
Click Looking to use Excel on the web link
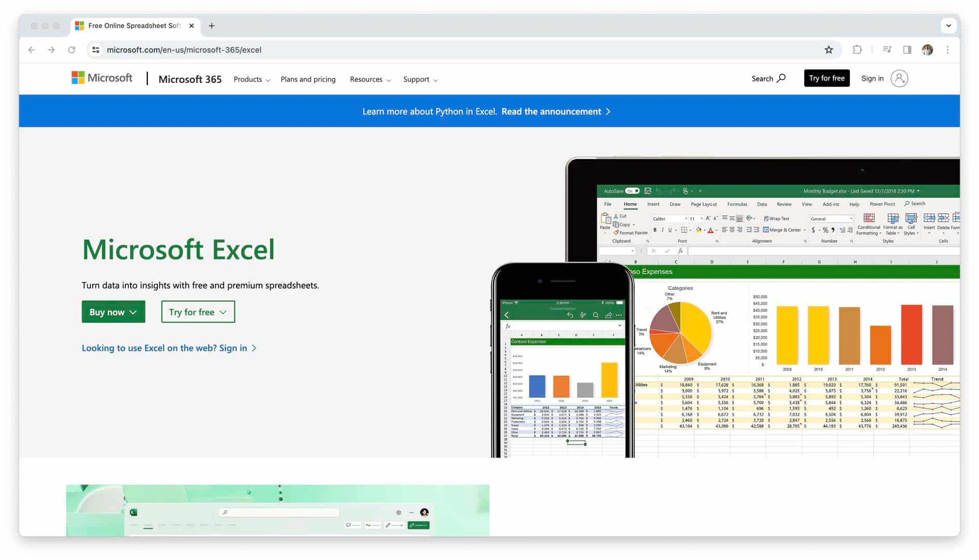click(x=169, y=348)
